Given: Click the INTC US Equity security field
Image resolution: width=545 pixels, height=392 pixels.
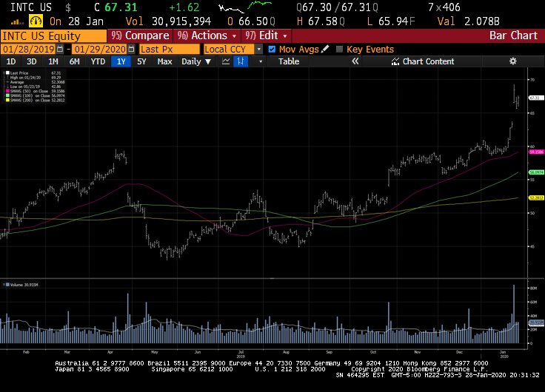Looking at the screenshot, I should pyautogui.click(x=53, y=36).
